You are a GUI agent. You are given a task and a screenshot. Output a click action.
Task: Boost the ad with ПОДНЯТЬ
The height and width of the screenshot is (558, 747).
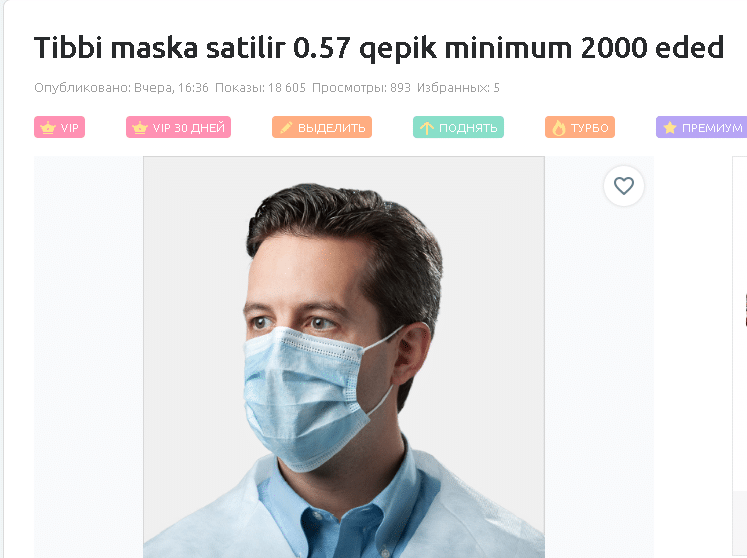(x=458, y=127)
